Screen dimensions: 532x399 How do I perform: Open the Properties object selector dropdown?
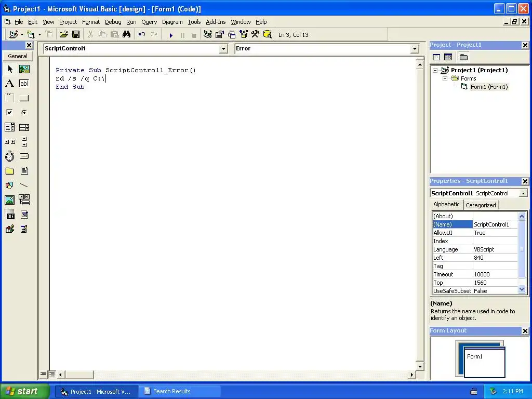pos(523,193)
